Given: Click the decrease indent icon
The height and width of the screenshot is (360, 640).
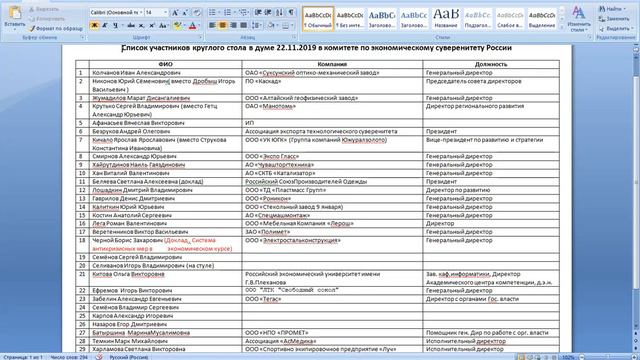Looking at the screenshot, I should pyautogui.click(x=258, y=13).
